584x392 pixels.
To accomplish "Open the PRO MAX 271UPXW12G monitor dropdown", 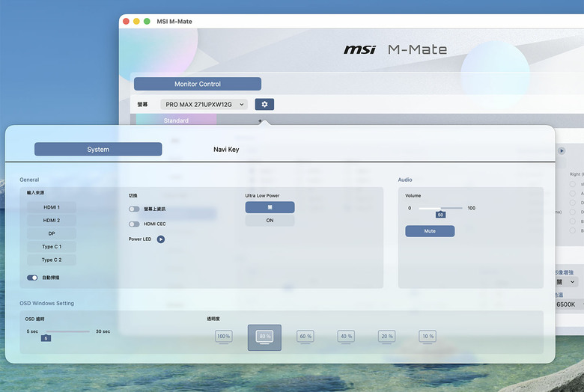I will click(x=204, y=105).
